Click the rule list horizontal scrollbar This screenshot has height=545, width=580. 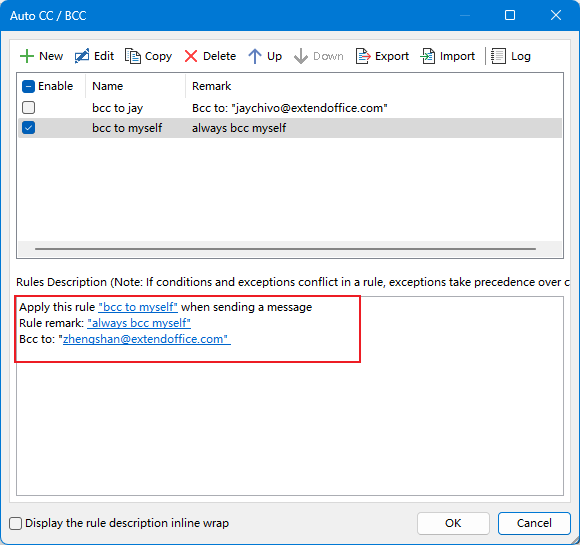285,249
